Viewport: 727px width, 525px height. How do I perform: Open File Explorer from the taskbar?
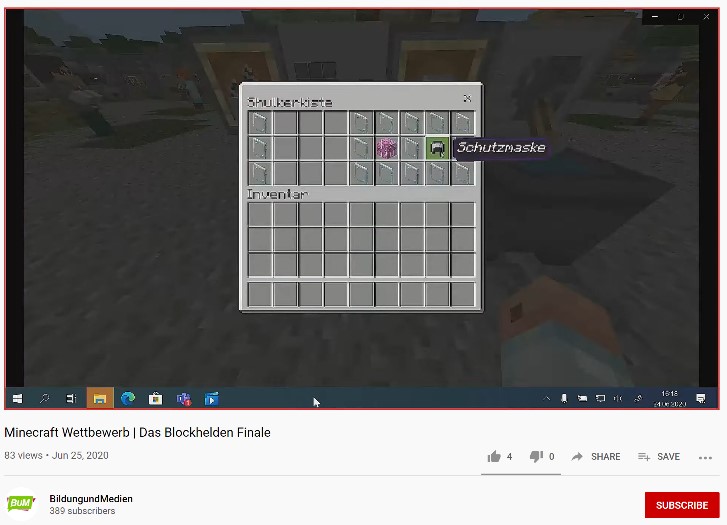point(100,398)
